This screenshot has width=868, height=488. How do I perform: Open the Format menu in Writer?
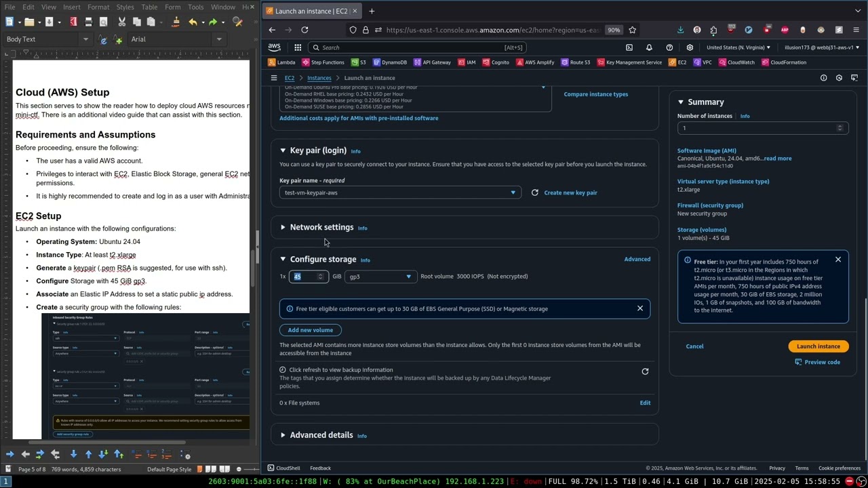(x=98, y=7)
